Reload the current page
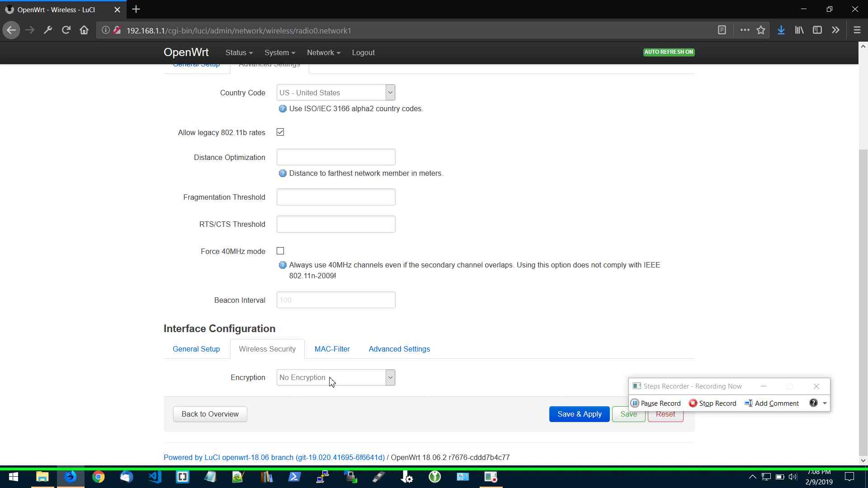This screenshot has width=868, height=488. pyautogui.click(x=66, y=30)
